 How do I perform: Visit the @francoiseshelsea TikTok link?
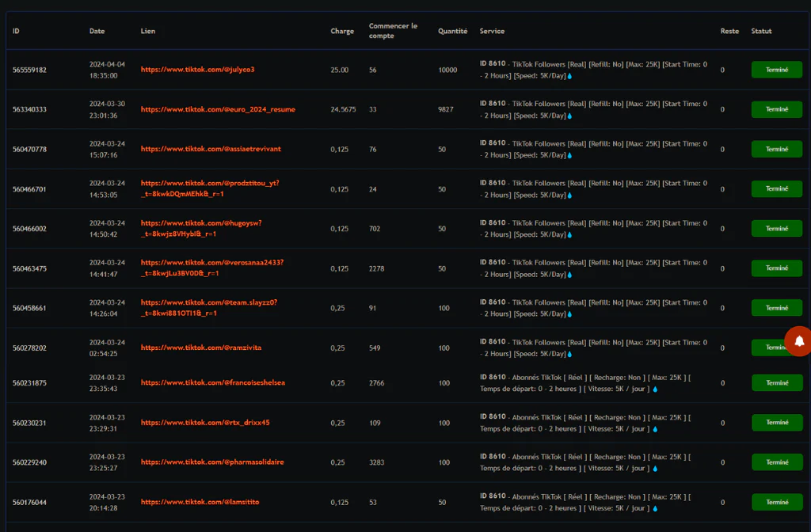click(212, 382)
